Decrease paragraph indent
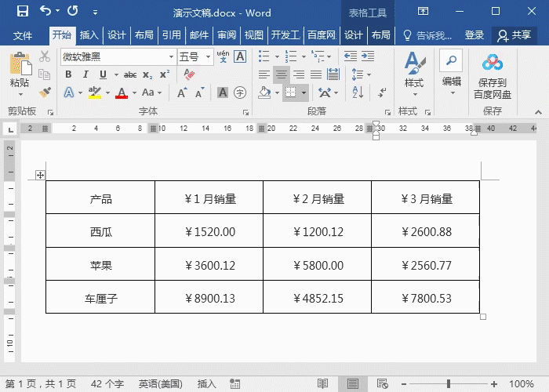 pos(351,56)
